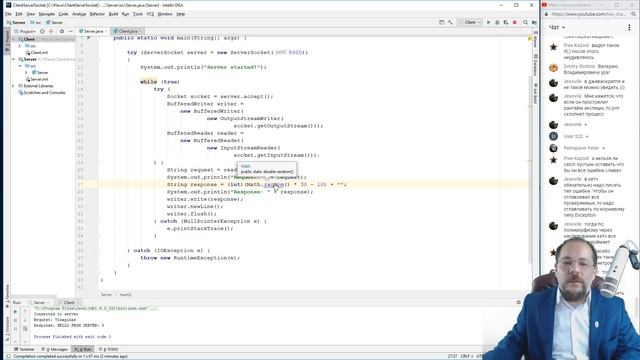Image resolution: width=640 pixels, height=360 pixels.
Task: Open the Window menu
Action: (165, 14)
